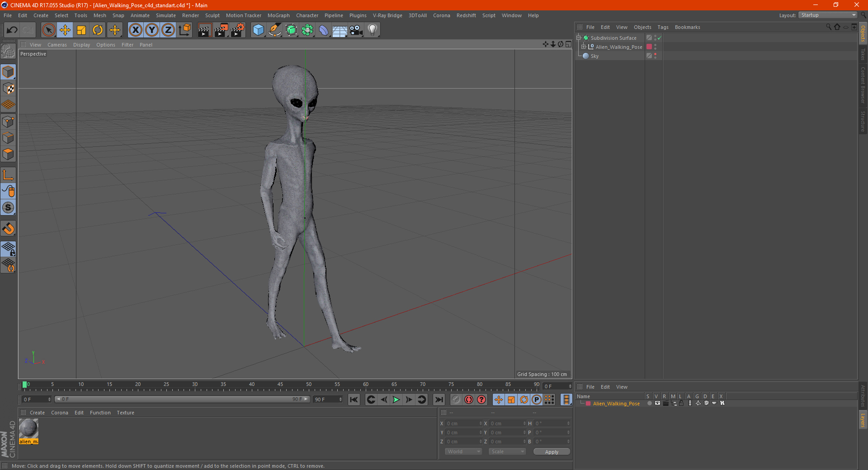Click frame 45 on timeline ruler
Screen dimensions: 868x470
tap(280, 385)
